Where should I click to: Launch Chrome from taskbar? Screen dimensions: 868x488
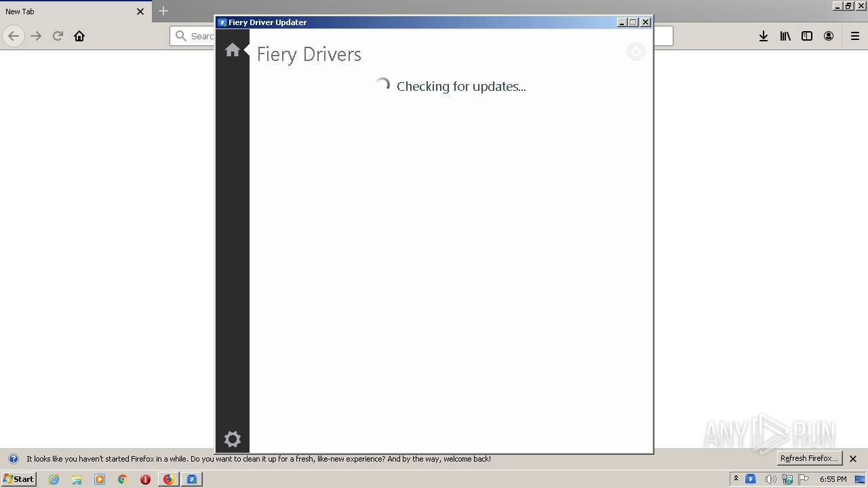click(x=123, y=479)
